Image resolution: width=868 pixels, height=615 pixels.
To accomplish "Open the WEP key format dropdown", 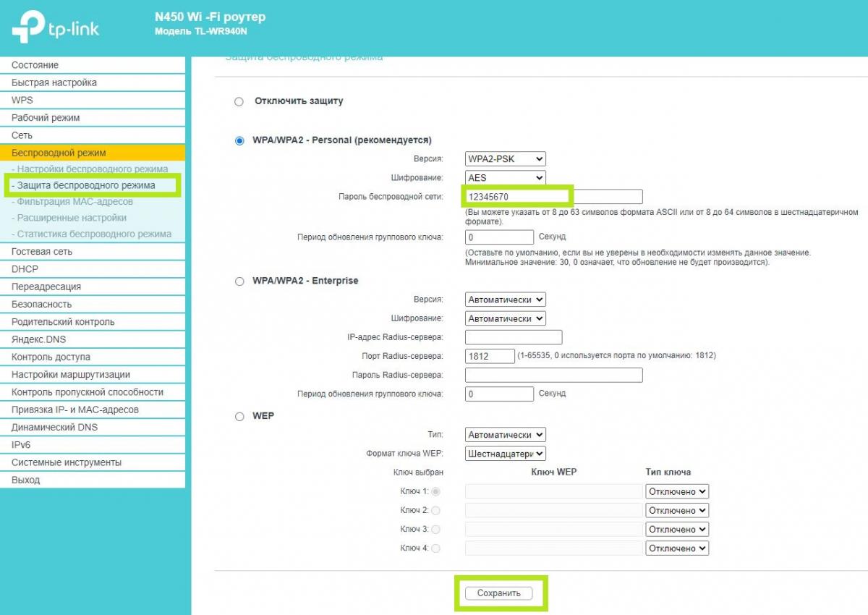I will 505,454.
